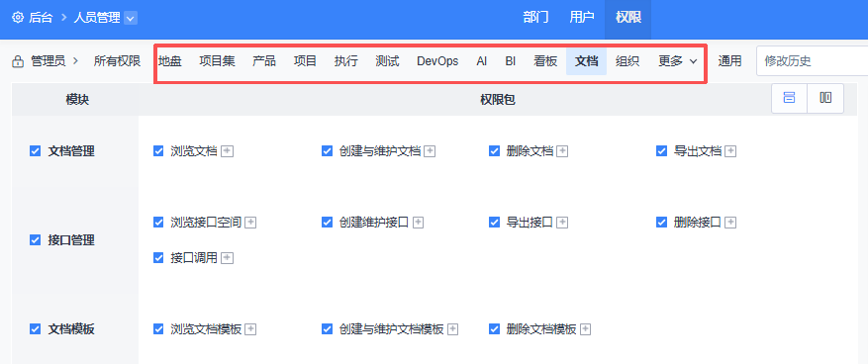Toggle the 浏览接口空间 checkbox
The width and height of the screenshot is (868, 364).
pos(158,223)
